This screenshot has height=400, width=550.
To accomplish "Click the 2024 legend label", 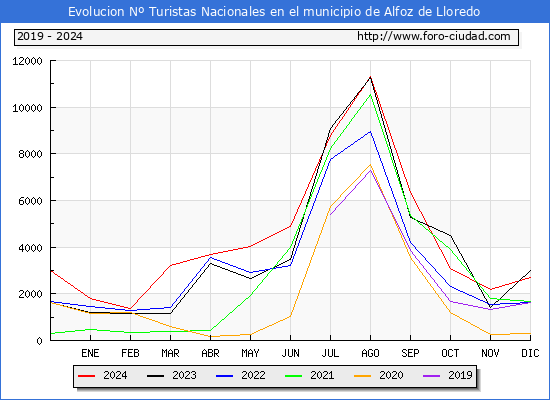I will pyautogui.click(x=115, y=375).
